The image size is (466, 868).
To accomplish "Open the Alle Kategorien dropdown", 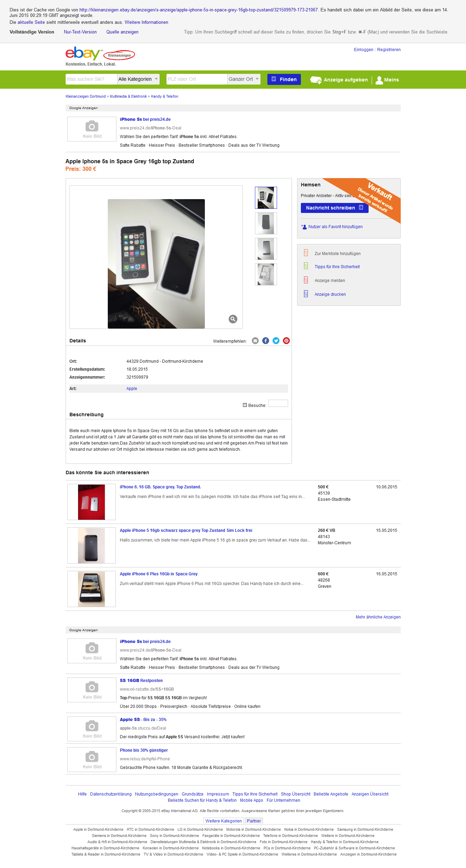I will point(138,79).
